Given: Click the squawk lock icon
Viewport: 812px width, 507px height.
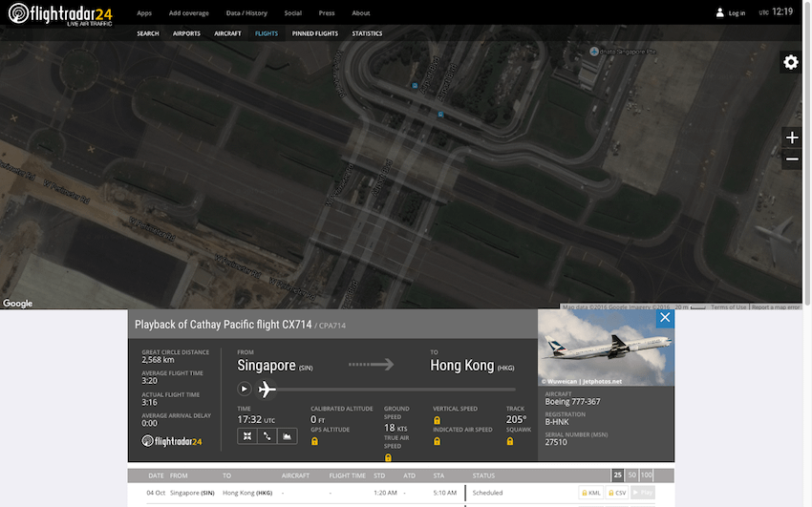Looking at the screenshot, I should [x=510, y=441].
